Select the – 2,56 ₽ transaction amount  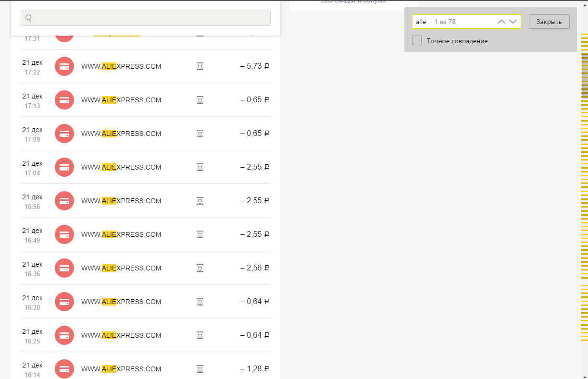255,268
